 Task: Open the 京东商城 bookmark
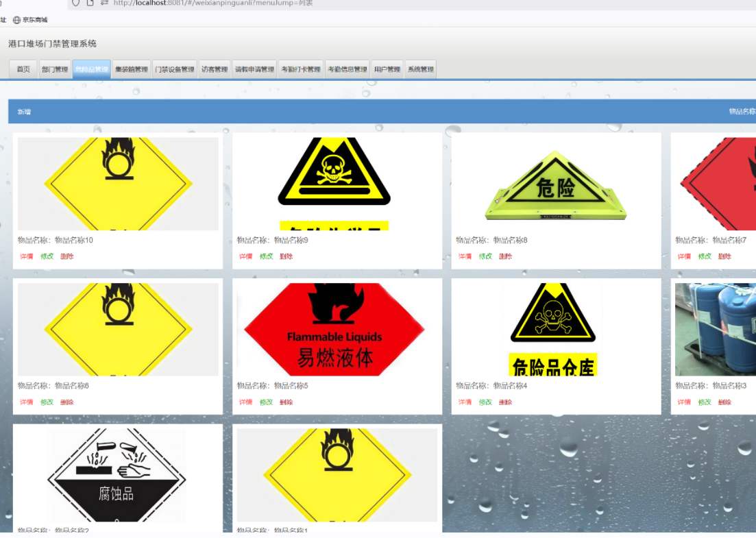[30, 20]
